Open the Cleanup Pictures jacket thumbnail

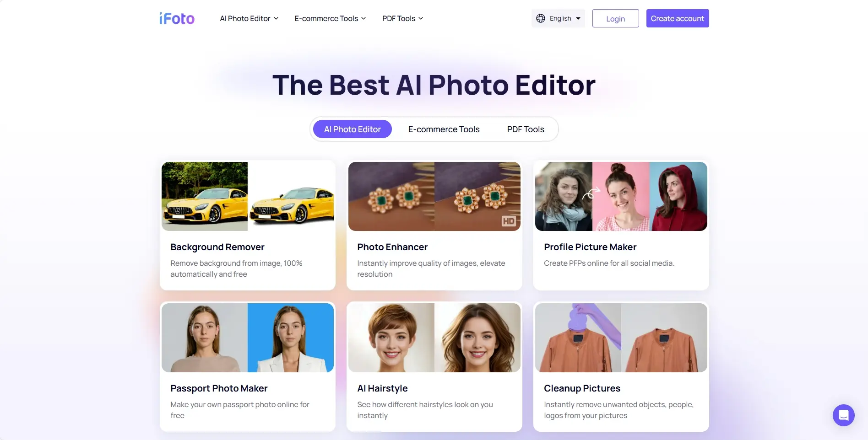pos(621,338)
